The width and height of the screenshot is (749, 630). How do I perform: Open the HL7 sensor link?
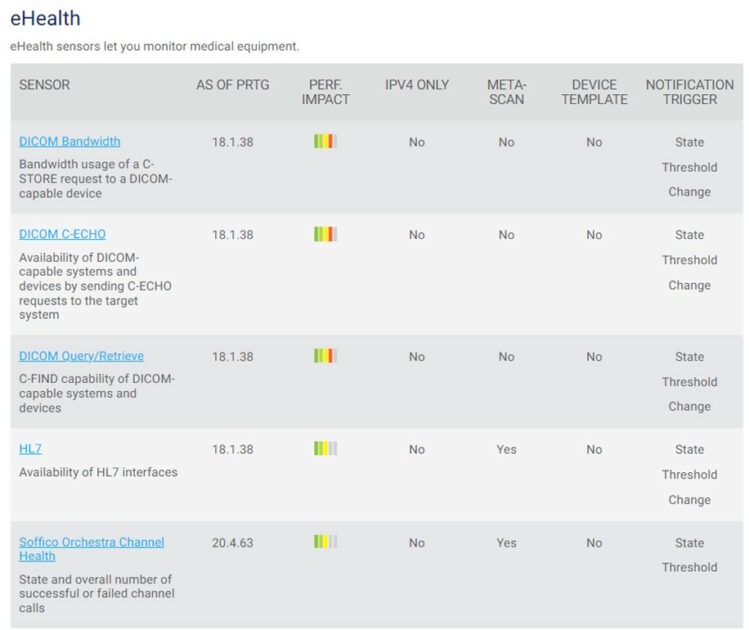pyautogui.click(x=30, y=449)
